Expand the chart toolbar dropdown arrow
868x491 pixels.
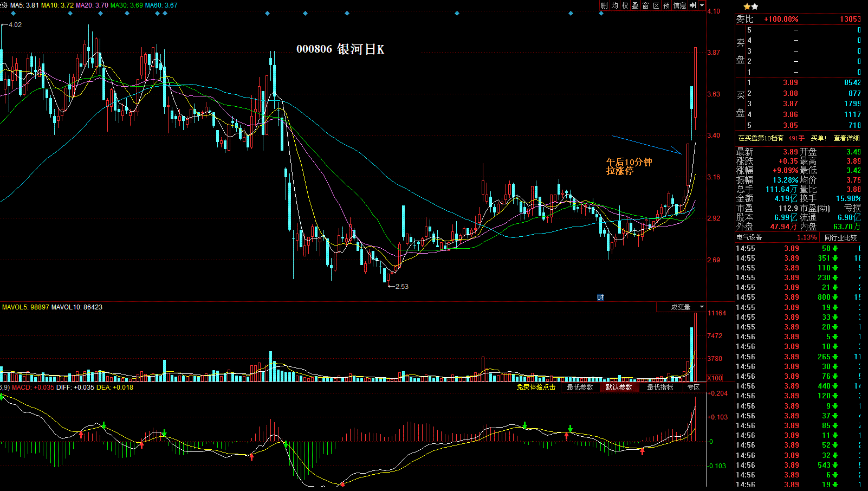point(702,5)
